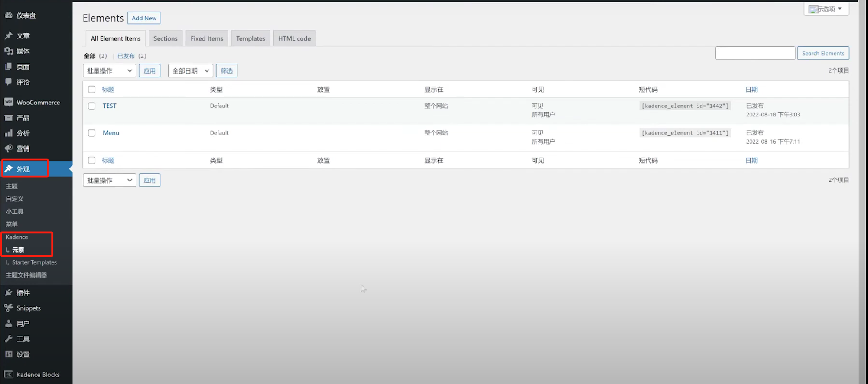
Task: Click the tools wrench icon (工具)
Action: tap(9, 339)
